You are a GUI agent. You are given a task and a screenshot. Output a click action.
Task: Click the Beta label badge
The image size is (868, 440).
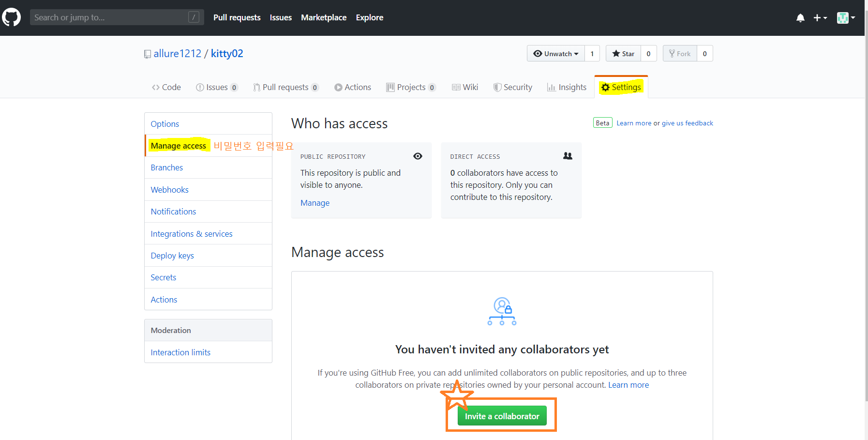tap(603, 123)
